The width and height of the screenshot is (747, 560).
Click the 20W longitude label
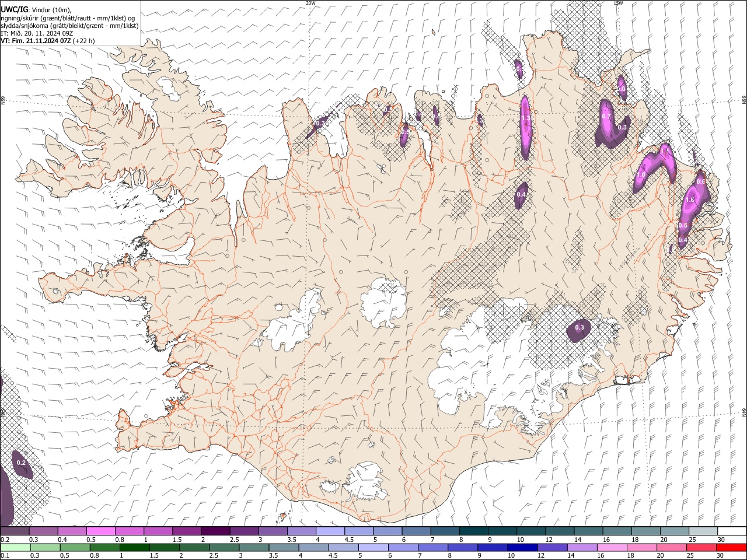click(x=310, y=3)
